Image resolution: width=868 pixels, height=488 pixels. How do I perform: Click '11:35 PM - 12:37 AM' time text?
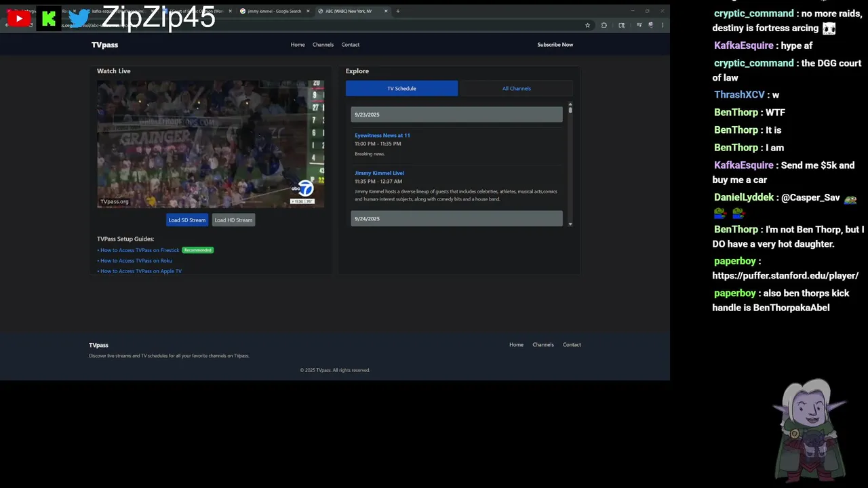click(x=378, y=181)
